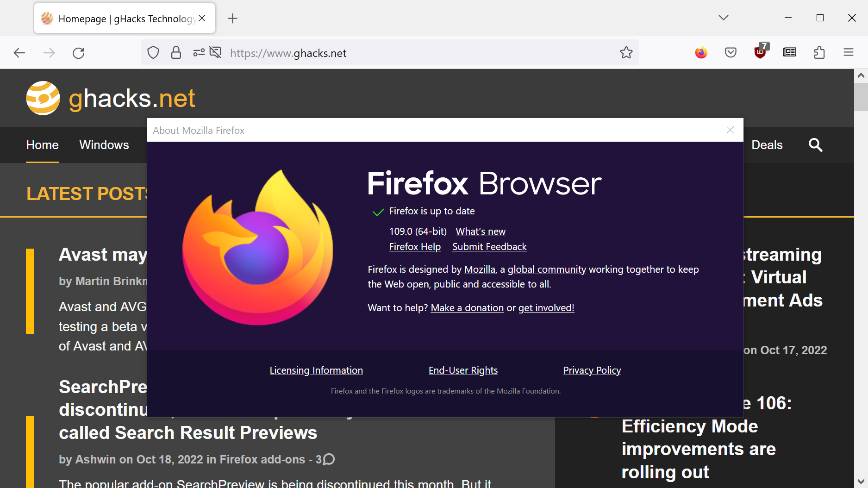
Task: Click the vertical scrollbar thumb
Action: point(861,96)
